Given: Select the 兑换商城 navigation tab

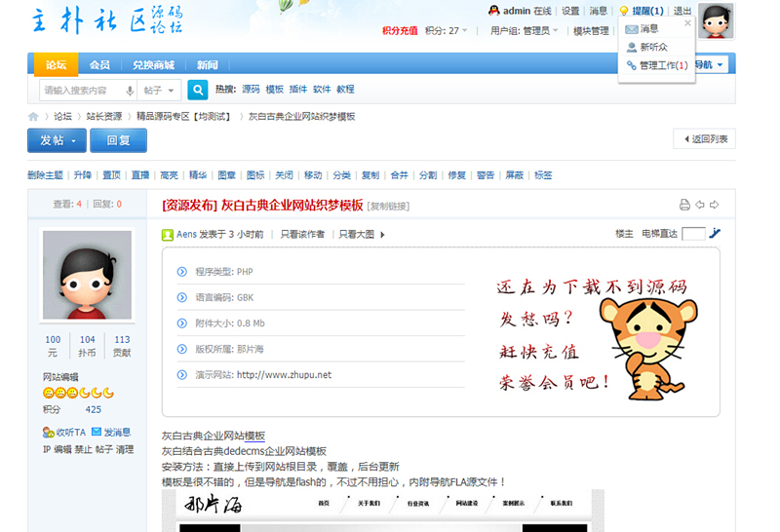Looking at the screenshot, I should point(153,64).
